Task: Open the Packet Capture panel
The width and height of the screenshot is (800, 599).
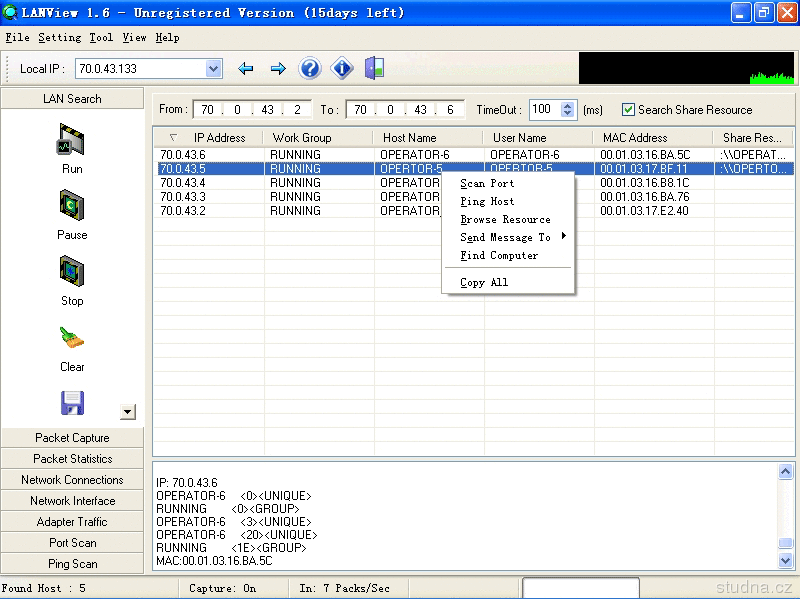Action: [x=72, y=438]
